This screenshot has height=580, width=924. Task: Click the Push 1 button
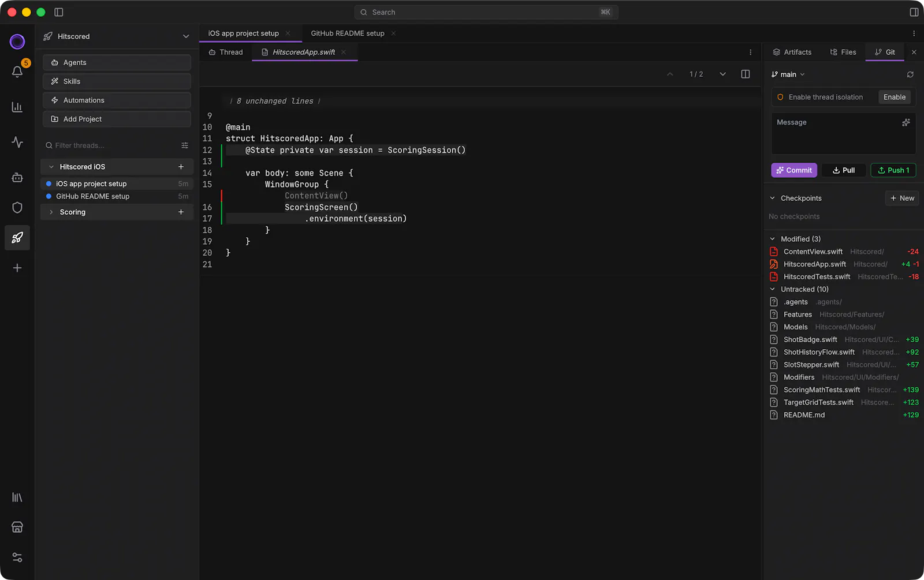coord(893,170)
